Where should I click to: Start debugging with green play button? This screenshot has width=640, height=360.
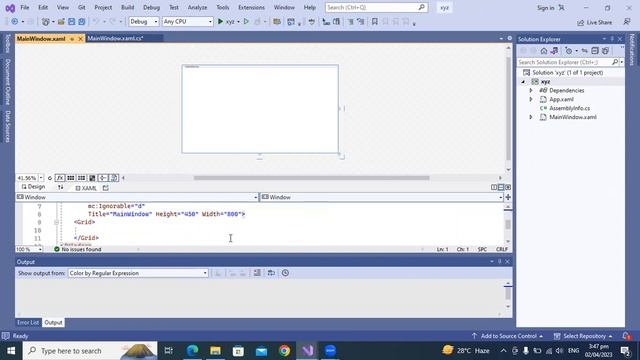(x=220, y=21)
